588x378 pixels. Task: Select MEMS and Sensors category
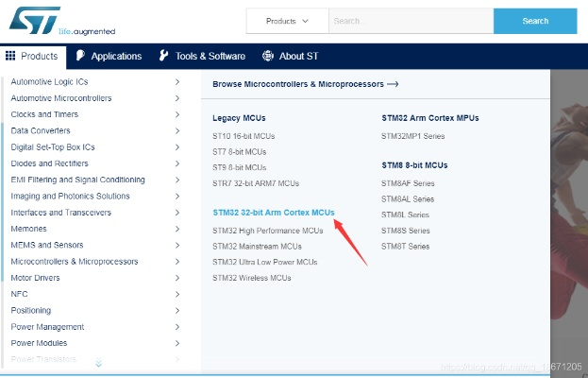(46, 245)
